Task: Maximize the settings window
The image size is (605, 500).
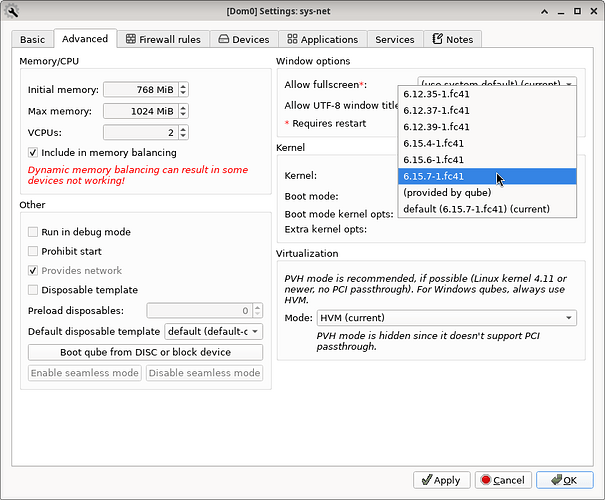Action: (577, 11)
